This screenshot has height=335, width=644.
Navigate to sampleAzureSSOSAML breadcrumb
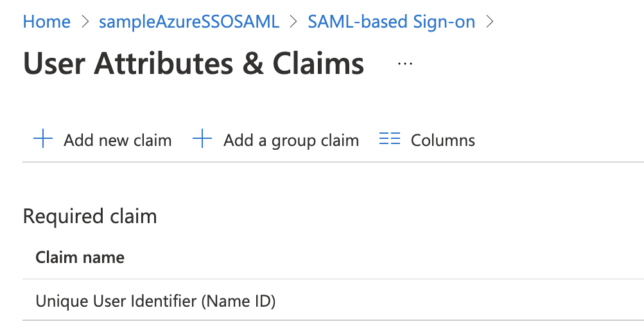189,22
